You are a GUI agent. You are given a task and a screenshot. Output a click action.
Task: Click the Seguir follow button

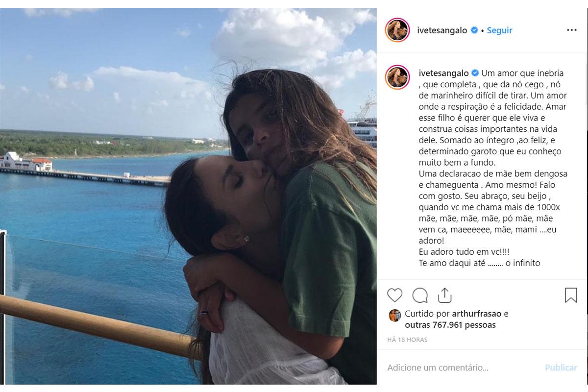point(499,30)
